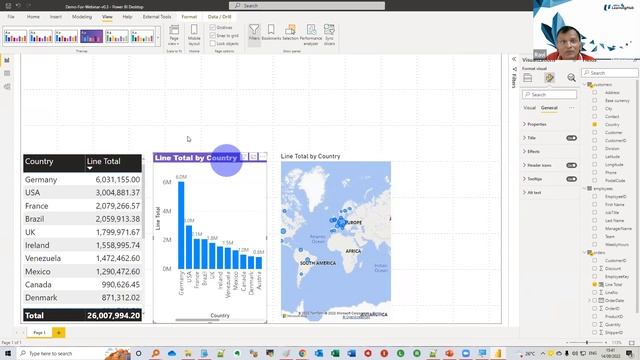640x360 pixels.
Task: Open Report view in the left sidebar
Action: (7, 60)
